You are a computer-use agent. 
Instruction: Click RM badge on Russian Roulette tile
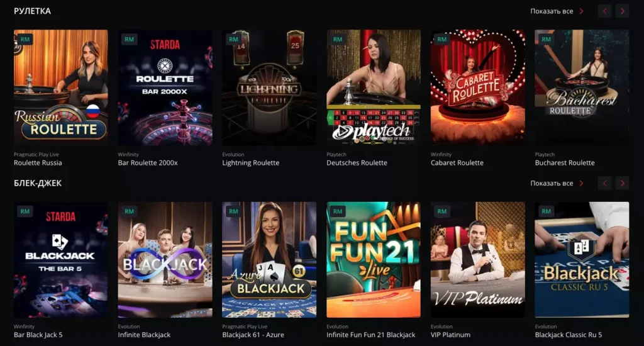pos(25,40)
